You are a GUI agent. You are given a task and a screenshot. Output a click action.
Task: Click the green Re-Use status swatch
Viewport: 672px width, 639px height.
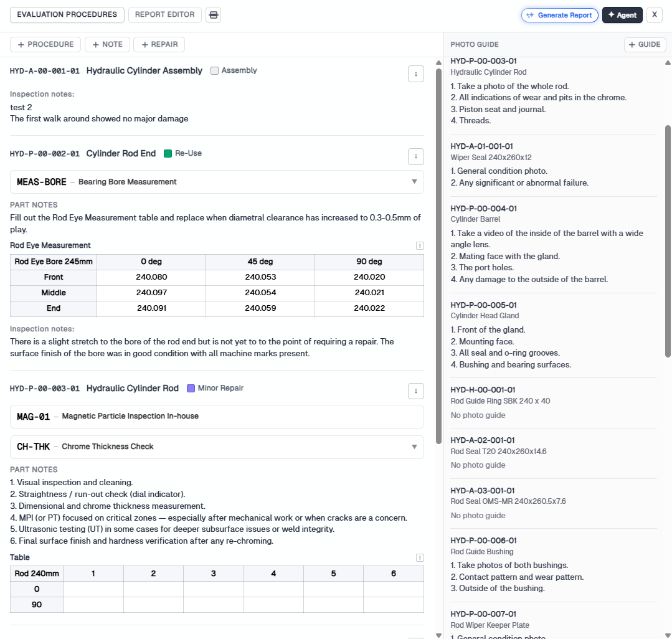click(x=168, y=153)
